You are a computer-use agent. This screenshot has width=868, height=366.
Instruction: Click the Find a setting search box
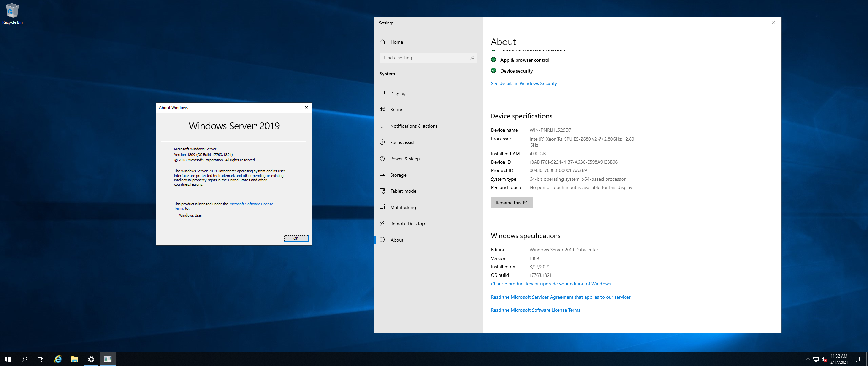[428, 58]
